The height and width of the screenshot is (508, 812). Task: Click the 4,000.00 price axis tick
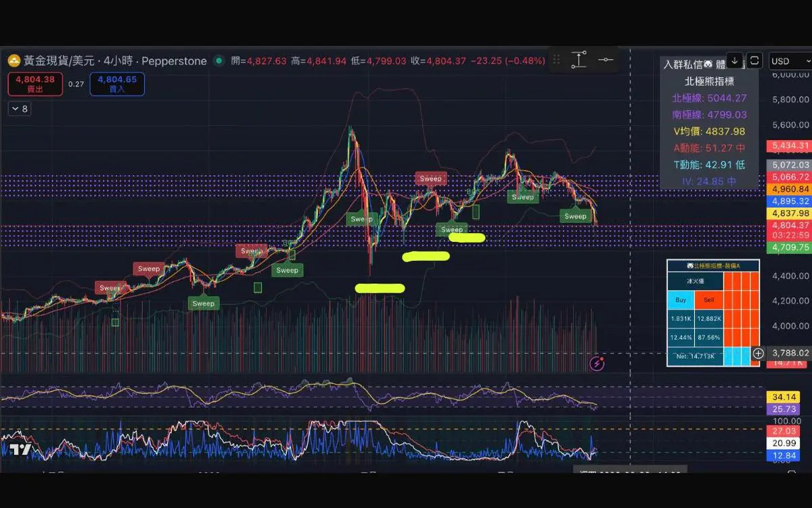click(x=789, y=326)
